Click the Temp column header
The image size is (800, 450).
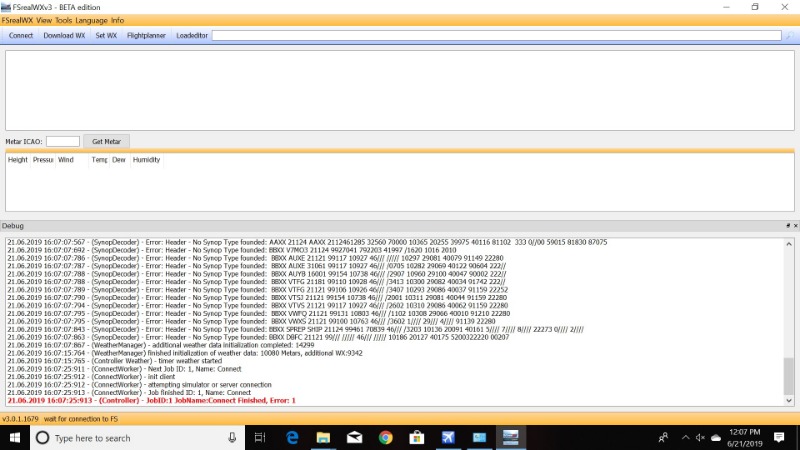[99, 160]
